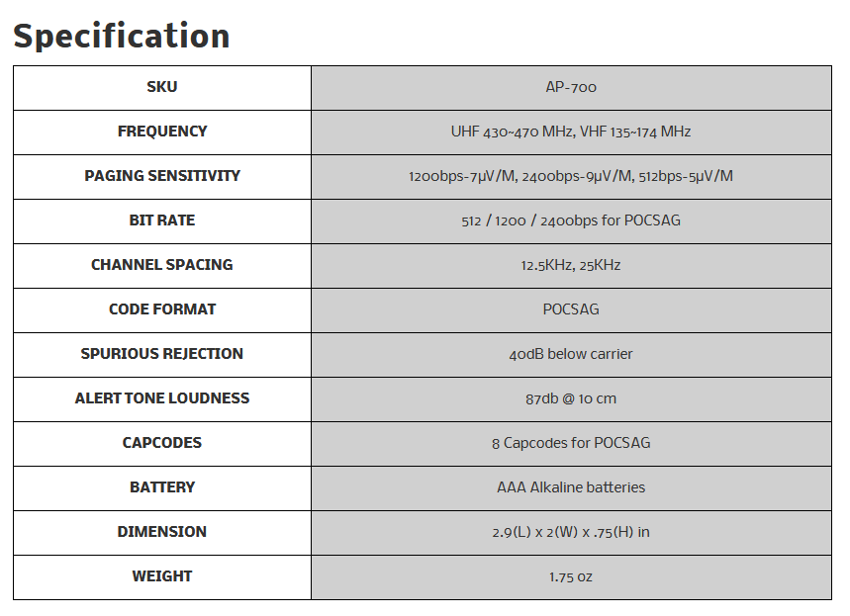This screenshot has height=616, width=850.
Task: Click the PAGING SENSITIVITY label
Action: click(x=162, y=176)
